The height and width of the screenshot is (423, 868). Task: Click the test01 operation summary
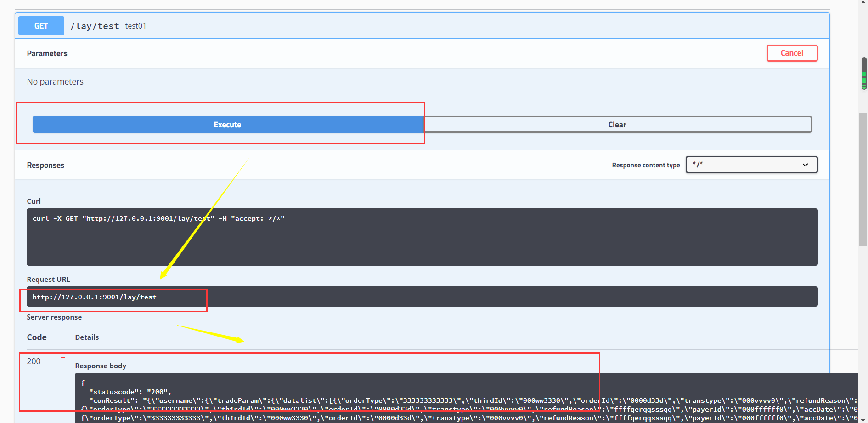[x=135, y=26]
